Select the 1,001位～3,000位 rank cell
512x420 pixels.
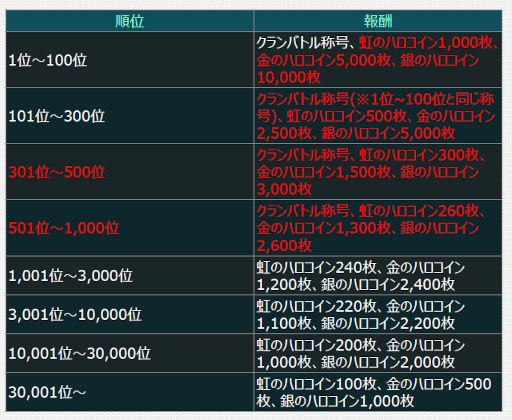pos(130,276)
